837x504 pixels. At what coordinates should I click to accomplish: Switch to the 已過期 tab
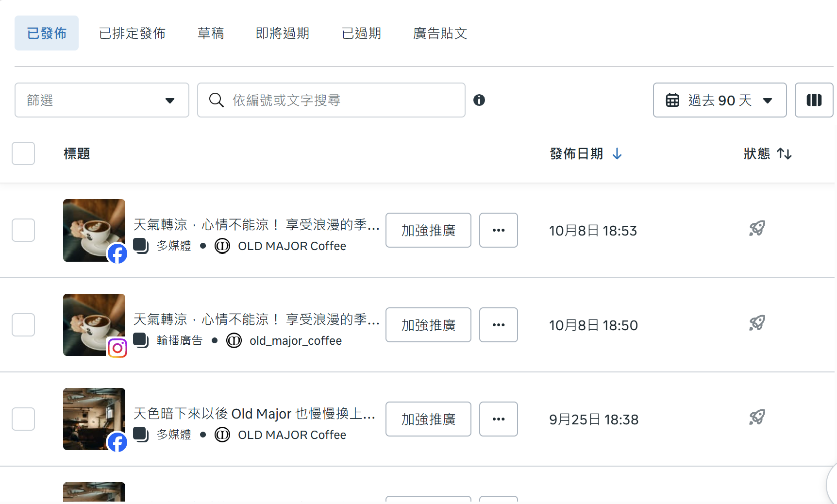[x=361, y=33]
